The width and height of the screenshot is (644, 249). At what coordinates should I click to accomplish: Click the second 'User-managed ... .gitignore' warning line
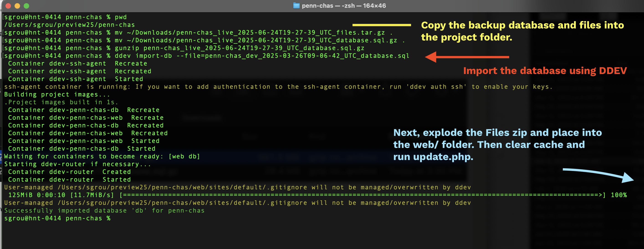[238, 203]
